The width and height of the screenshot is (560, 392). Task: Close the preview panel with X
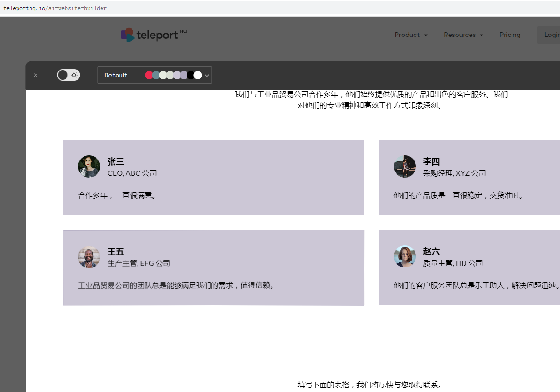coord(36,75)
